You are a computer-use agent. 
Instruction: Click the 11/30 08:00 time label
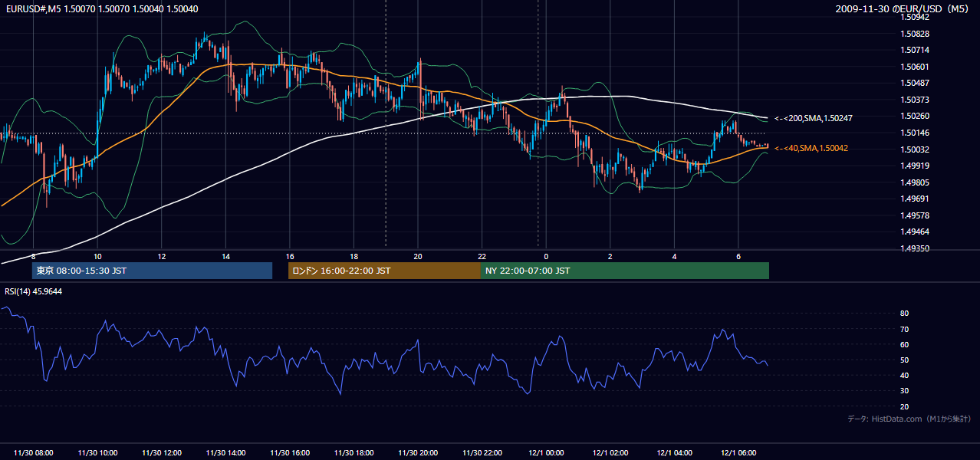pos(33,453)
